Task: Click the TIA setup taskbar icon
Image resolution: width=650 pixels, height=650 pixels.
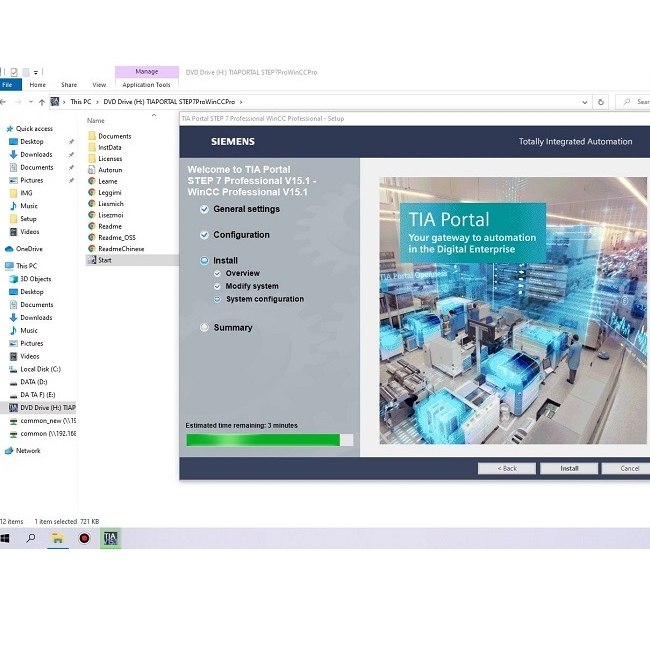Action: click(110, 538)
